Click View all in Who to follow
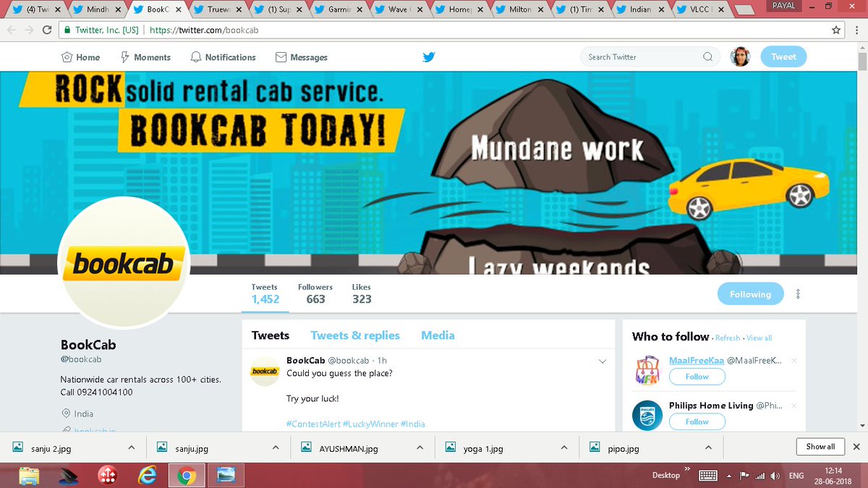 (x=759, y=338)
